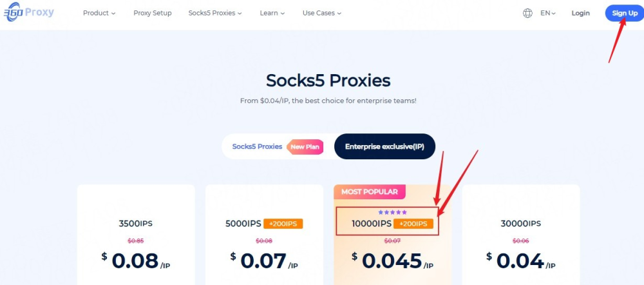The height and width of the screenshot is (285, 644).
Task: Open the Learn dropdown menu
Action: [x=272, y=13]
